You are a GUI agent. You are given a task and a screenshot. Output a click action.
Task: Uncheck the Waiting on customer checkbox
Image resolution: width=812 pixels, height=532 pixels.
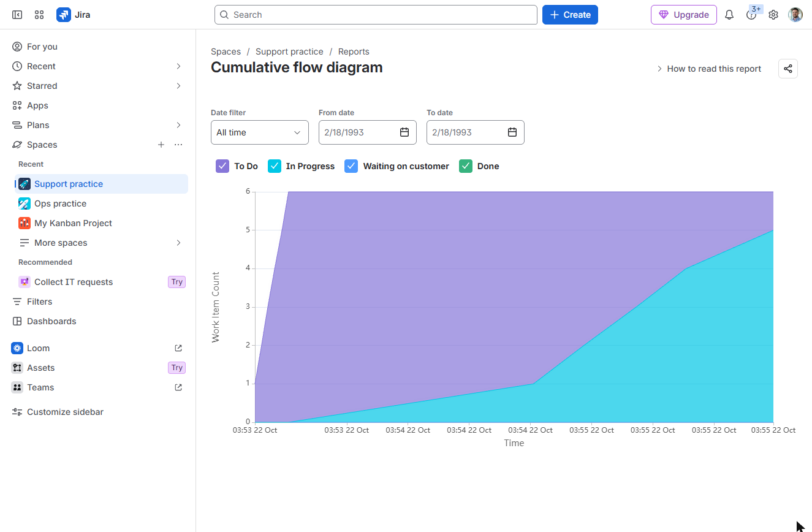coord(351,166)
